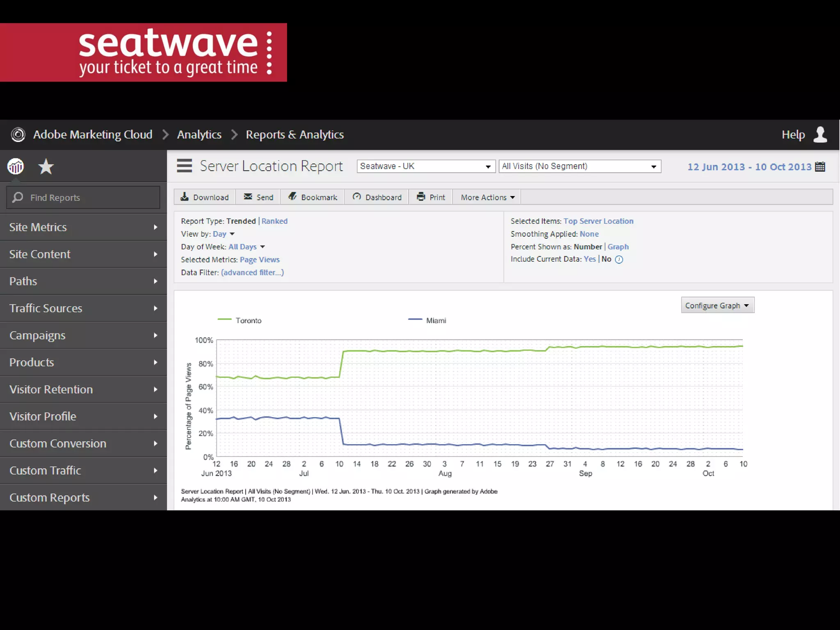The height and width of the screenshot is (630, 840).
Task: Open favorites star icon
Action: tap(46, 167)
